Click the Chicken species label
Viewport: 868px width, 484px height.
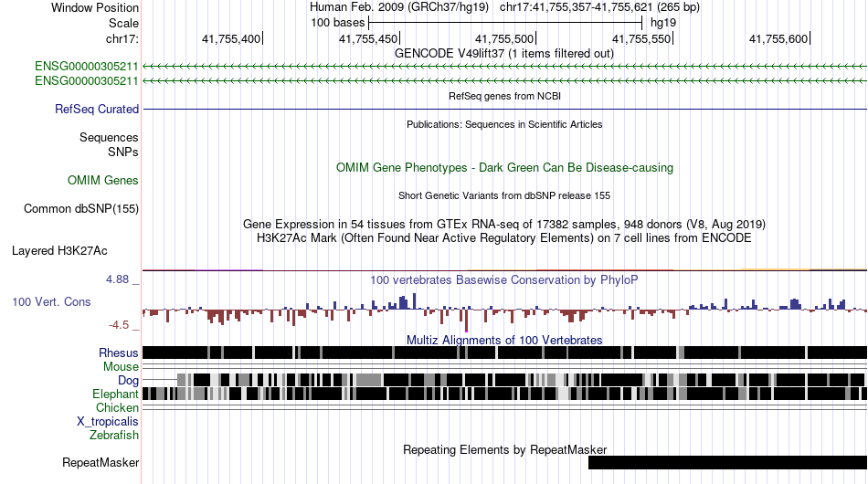117,407
